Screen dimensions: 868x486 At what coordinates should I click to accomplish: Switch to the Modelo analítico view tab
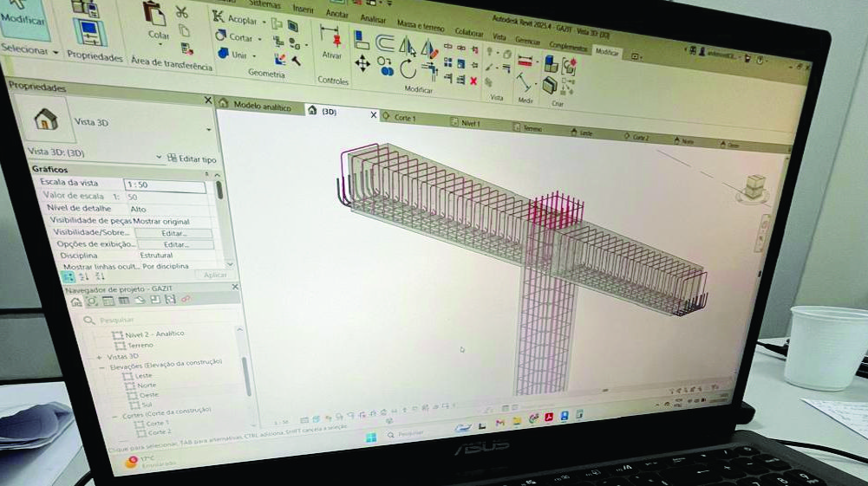(262, 107)
